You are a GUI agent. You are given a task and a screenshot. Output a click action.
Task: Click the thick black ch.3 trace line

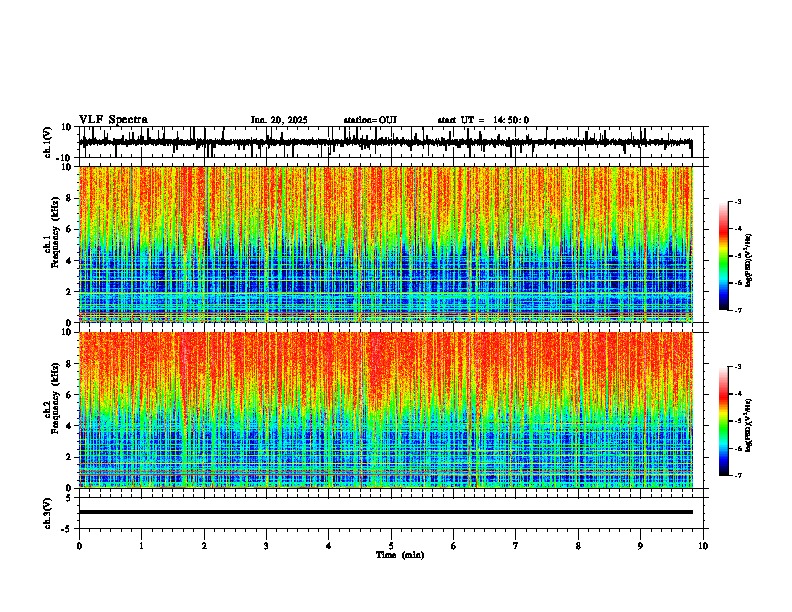click(386, 512)
